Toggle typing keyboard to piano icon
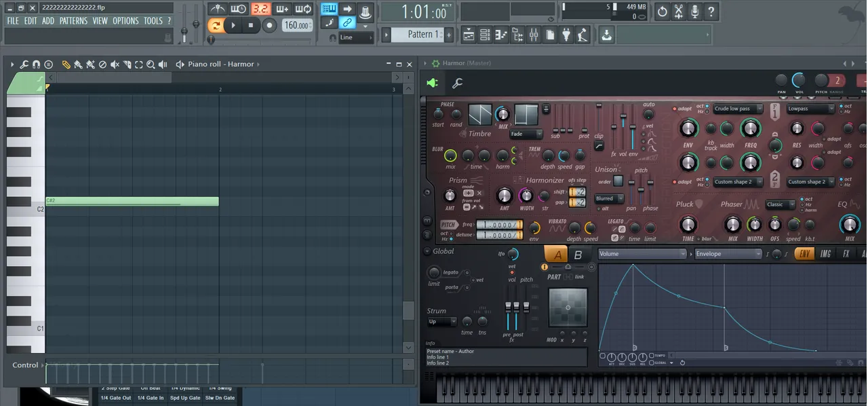The height and width of the screenshot is (406, 868). [330, 9]
